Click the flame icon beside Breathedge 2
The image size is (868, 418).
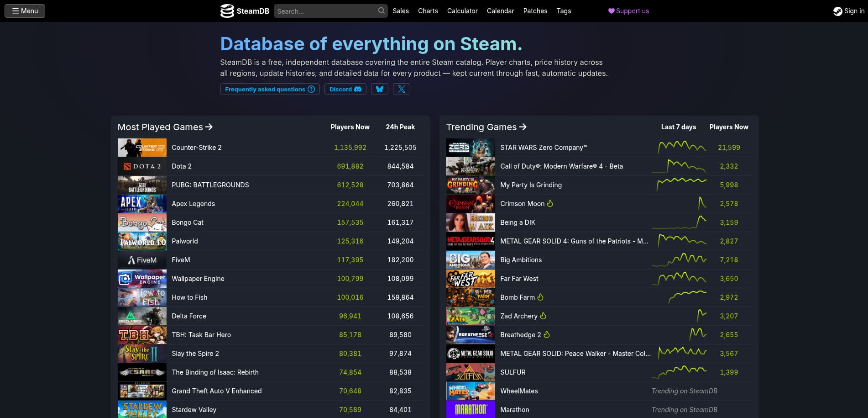[x=547, y=334]
